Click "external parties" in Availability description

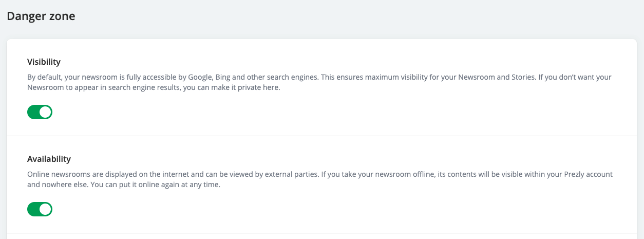pos(291,175)
